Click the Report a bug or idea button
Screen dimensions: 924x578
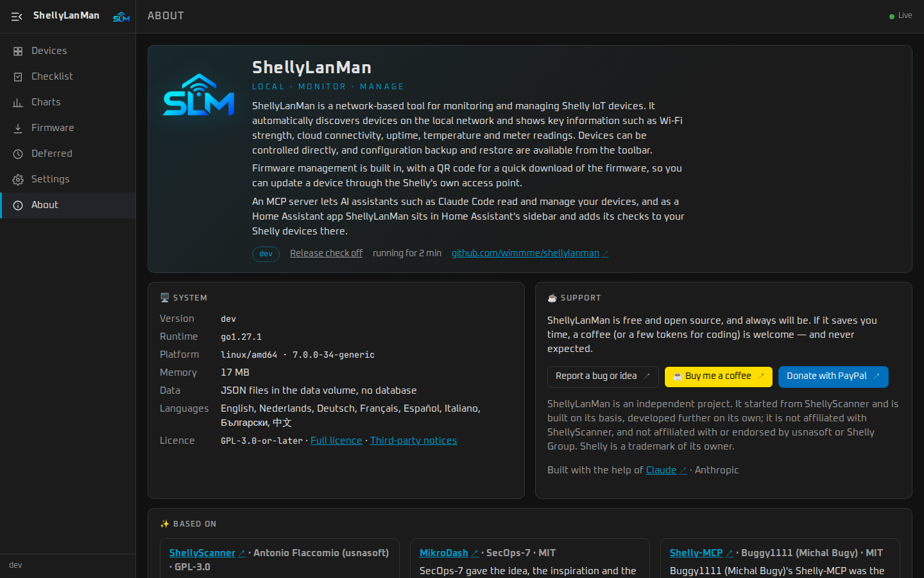pyautogui.click(x=603, y=377)
